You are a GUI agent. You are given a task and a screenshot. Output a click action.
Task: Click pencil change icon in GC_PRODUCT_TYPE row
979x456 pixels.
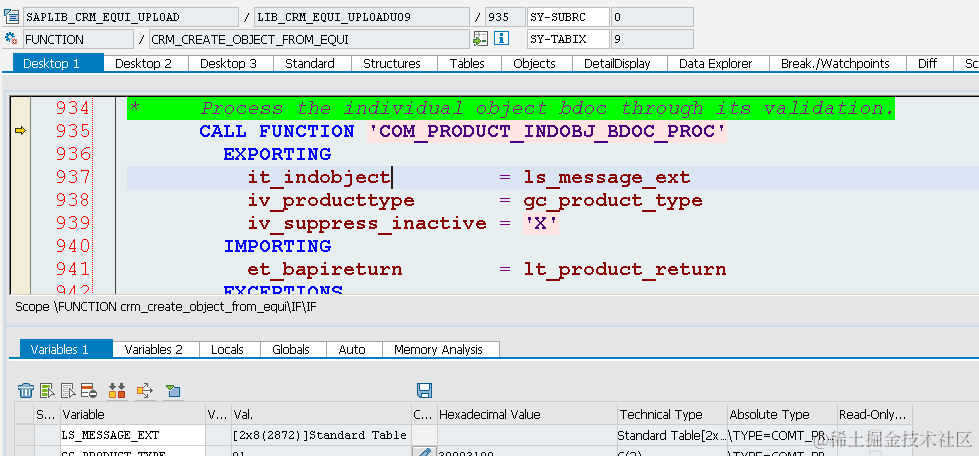pos(424,452)
